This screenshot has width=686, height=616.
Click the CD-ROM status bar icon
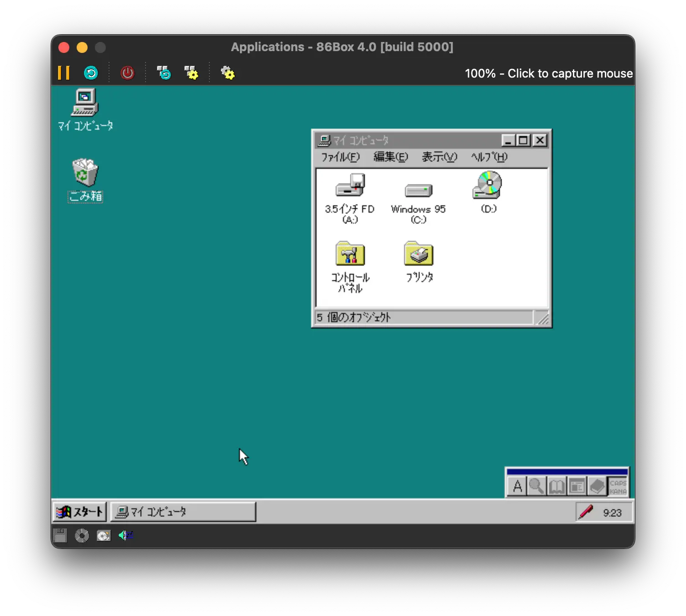(x=82, y=536)
